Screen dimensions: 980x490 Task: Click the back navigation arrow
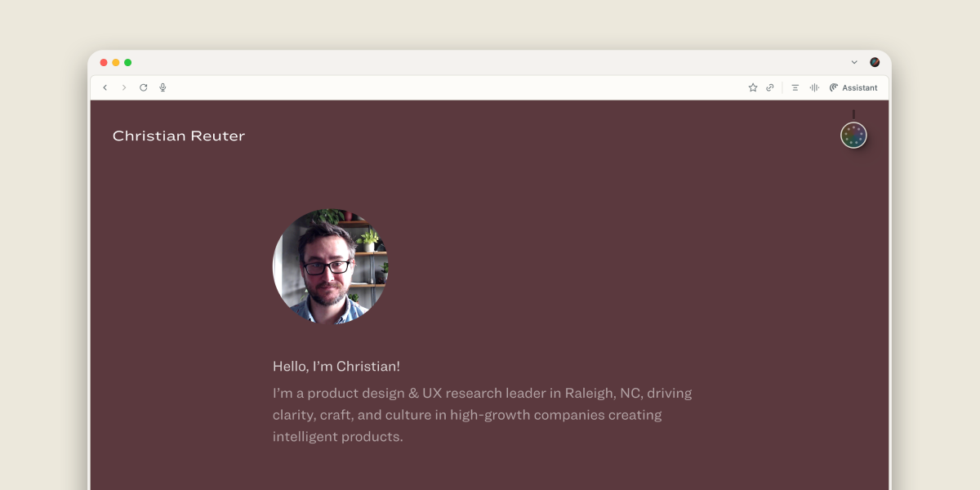pyautogui.click(x=105, y=87)
